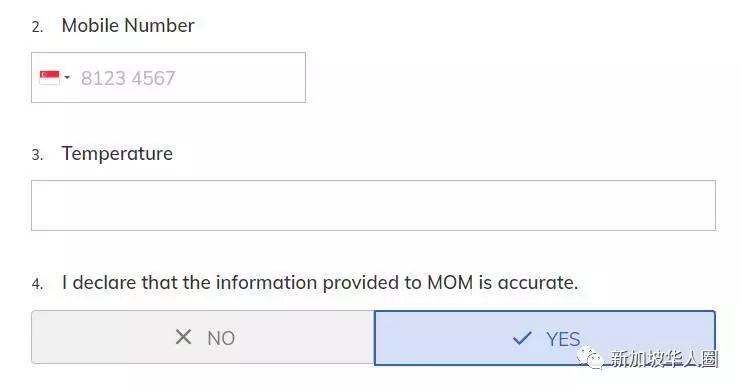
Task: Select NO for the MOM declaration
Action: tap(203, 338)
